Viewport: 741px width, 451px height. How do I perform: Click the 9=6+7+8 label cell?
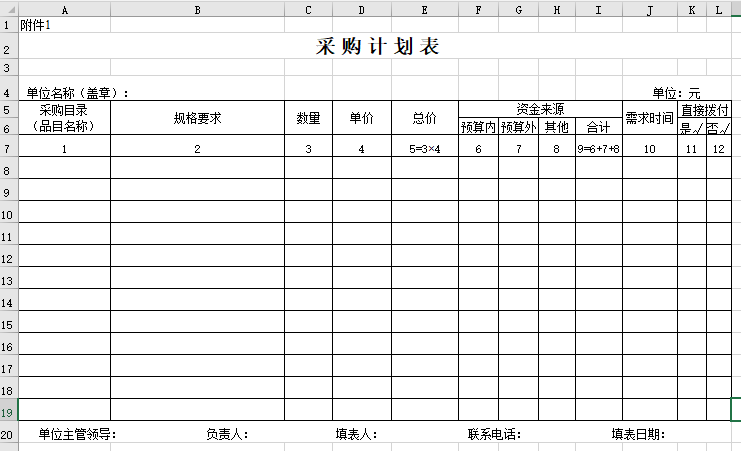click(598, 149)
